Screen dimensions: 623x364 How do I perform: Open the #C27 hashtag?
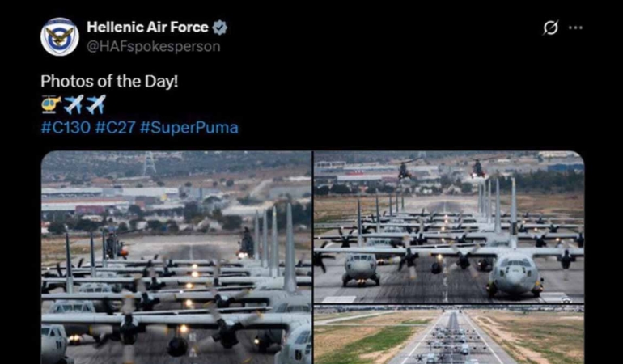click(x=116, y=128)
